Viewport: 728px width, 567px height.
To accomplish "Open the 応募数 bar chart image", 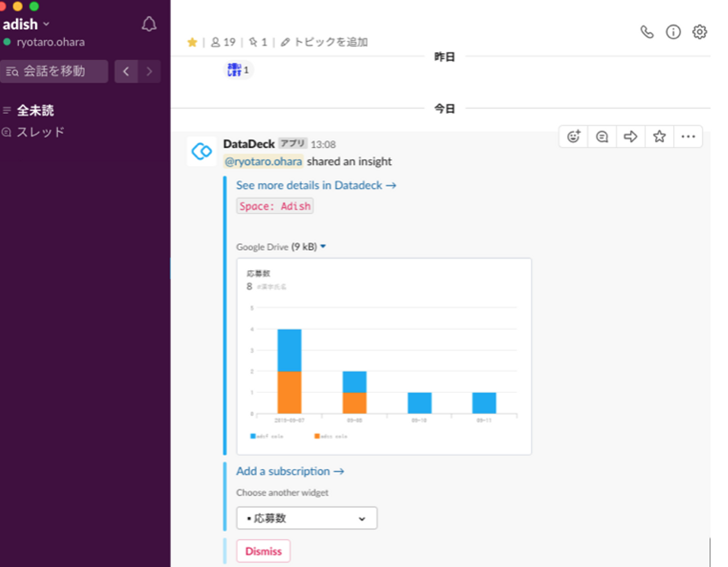I will click(x=384, y=356).
